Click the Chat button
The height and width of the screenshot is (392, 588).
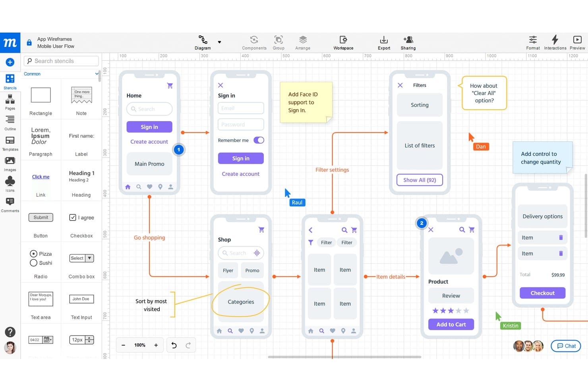[566, 346]
